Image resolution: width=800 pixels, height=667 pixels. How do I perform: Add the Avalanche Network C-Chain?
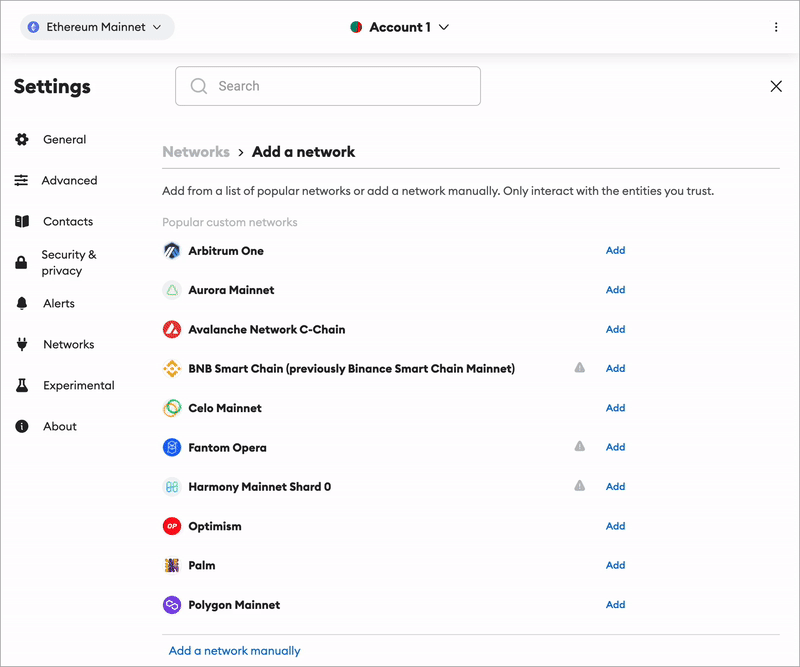pos(615,329)
